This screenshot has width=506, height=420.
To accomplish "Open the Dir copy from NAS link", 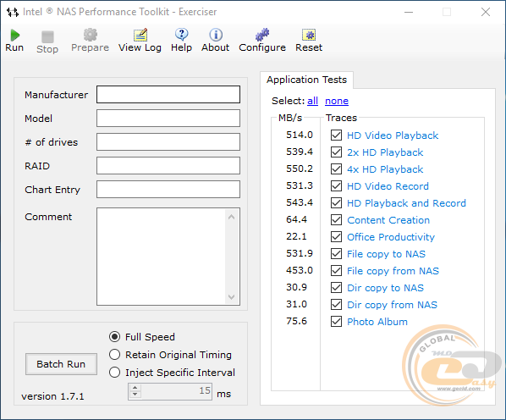I will [x=392, y=305].
